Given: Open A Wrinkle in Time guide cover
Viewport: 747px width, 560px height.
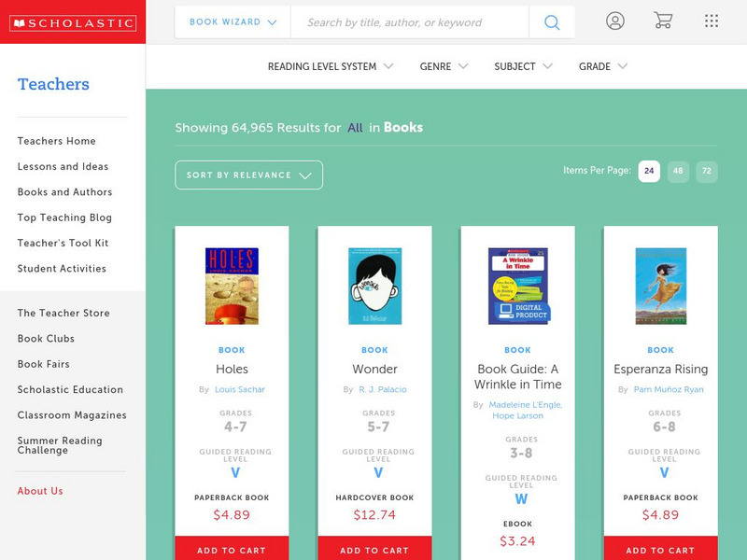Looking at the screenshot, I should click(x=518, y=286).
